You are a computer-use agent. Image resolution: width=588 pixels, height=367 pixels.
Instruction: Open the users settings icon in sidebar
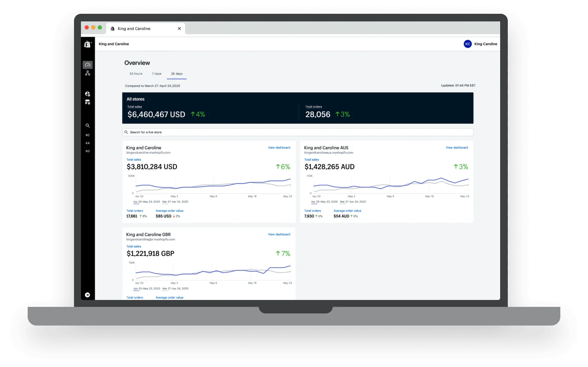coord(88,94)
